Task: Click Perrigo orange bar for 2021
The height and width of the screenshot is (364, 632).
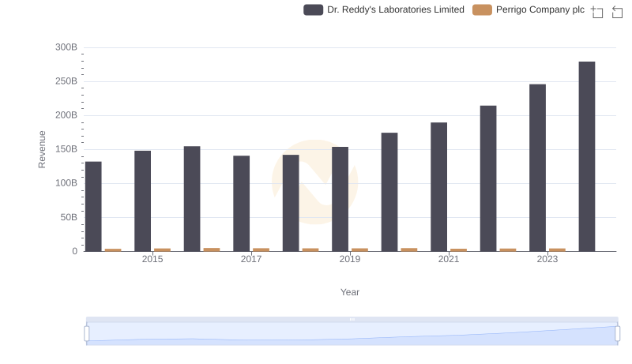Action: 459,250
